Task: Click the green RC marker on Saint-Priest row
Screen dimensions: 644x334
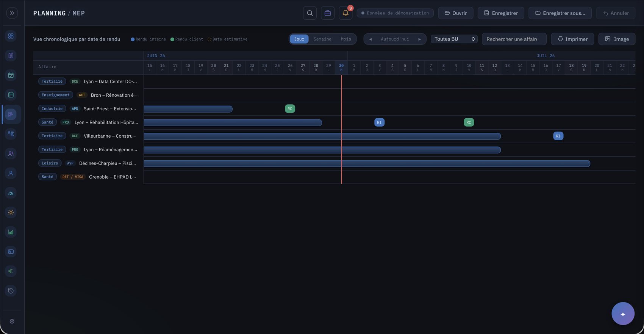Action: click(x=290, y=109)
